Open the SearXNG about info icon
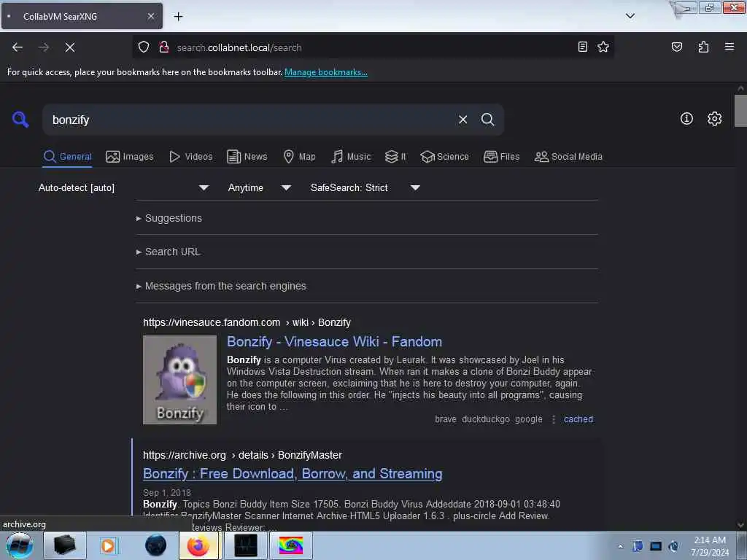The height and width of the screenshot is (560, 747). click(686, 119)
